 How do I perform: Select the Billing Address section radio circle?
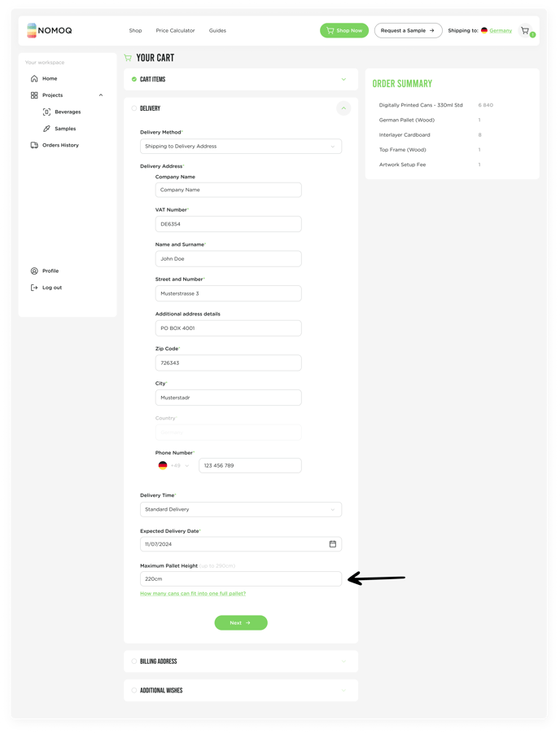tap(134, 661)
